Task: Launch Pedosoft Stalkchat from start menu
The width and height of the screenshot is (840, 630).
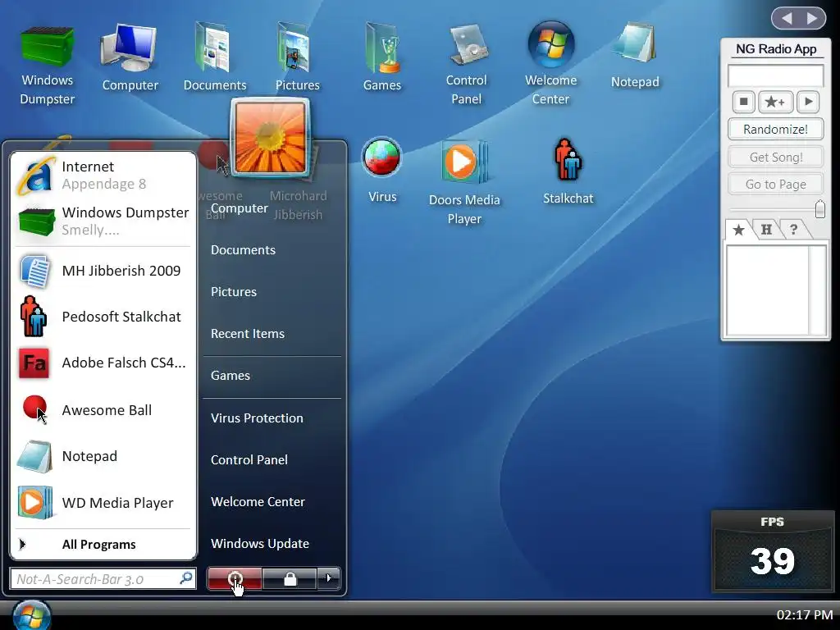Action: 103,317
